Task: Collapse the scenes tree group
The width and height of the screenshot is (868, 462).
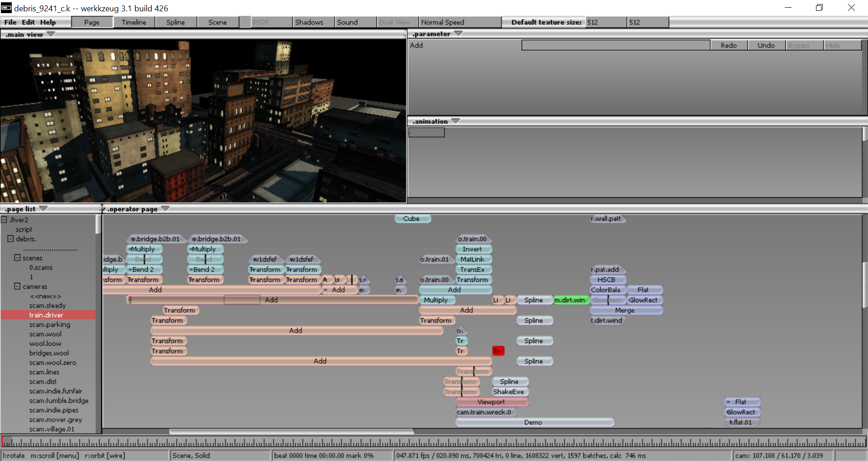Action: [x=17, y=258]
